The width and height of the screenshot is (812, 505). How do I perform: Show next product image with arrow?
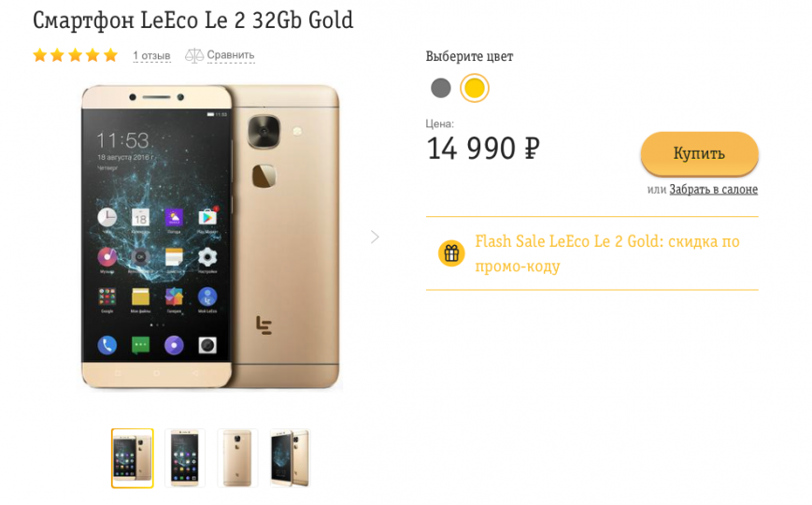[x=375, y=237]
